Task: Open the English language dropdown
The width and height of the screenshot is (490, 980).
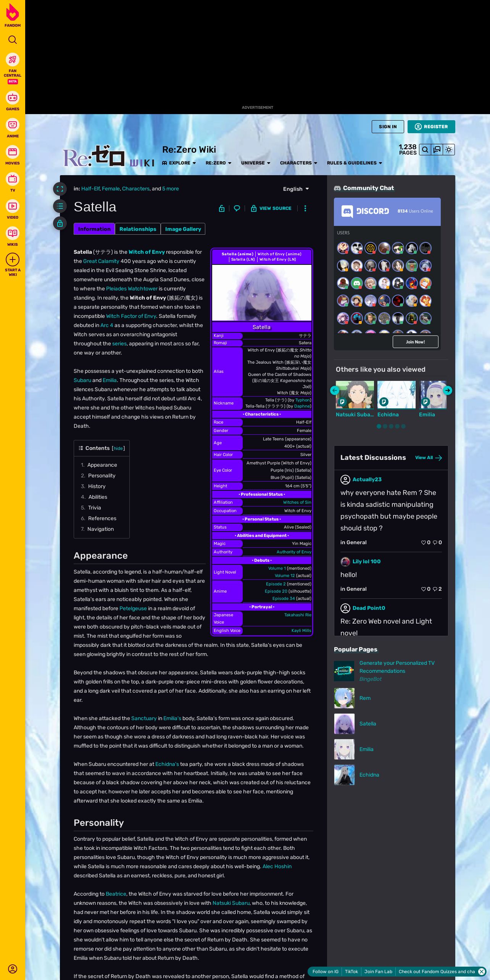Action: pyautogui.click(x=296, y=189)
